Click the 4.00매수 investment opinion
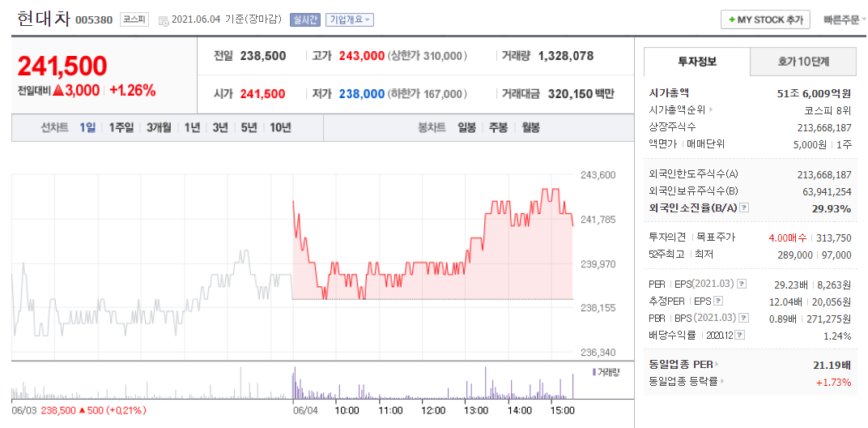The height and width of the screenshot is (428, 868). coord(788,238)
